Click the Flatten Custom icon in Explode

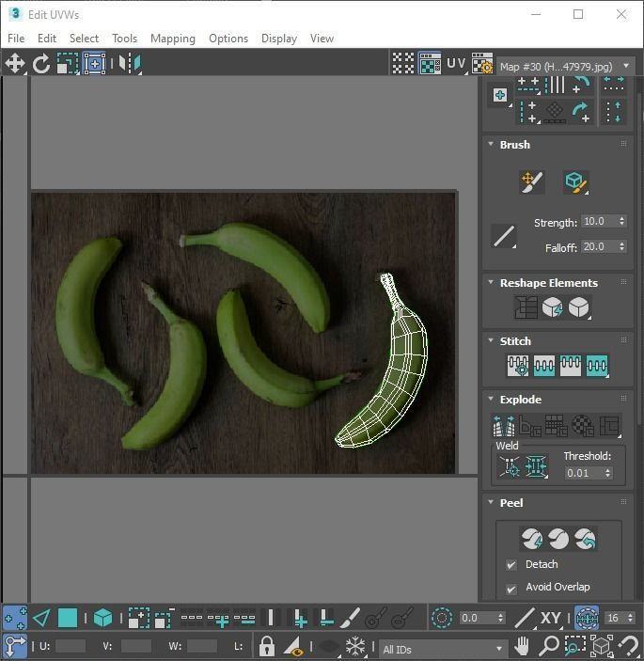click(609, 426)
